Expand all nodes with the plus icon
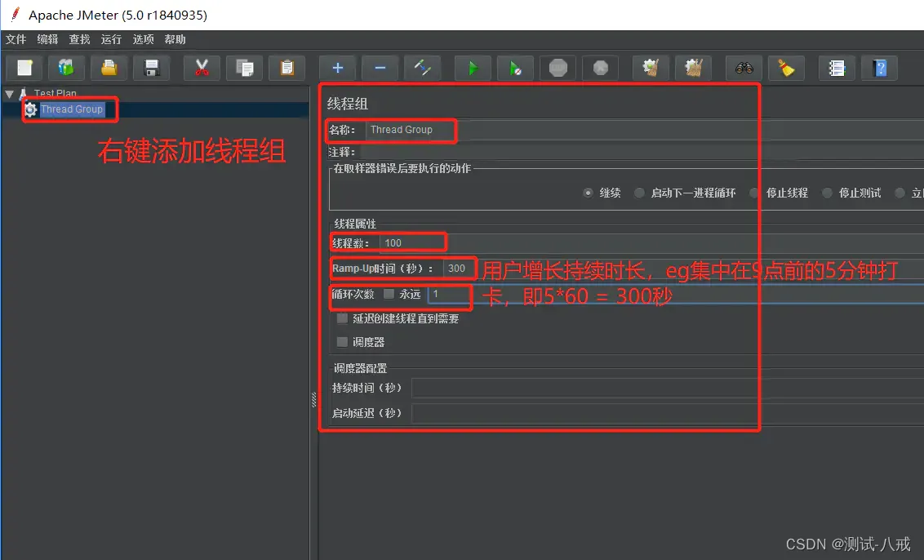Viewport: 924px width, 560px height. pos(338,69)
